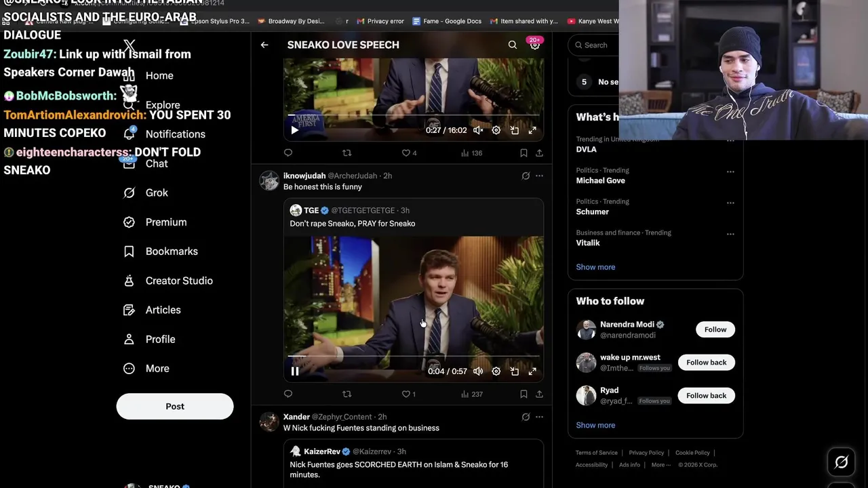
Task: Seek on the 0:57 video progress bar
Action: pos(414,355)
